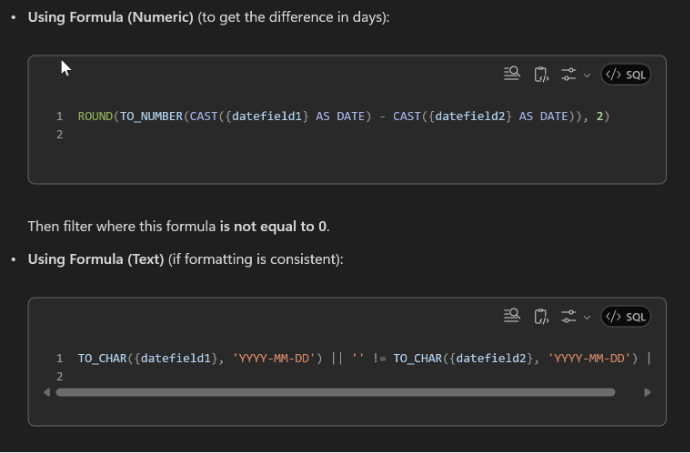The height and width of the screenshot is (453, 690).
Task: Click the "Using Formula (Numeric)" heading text
Action: click(110, 18)
